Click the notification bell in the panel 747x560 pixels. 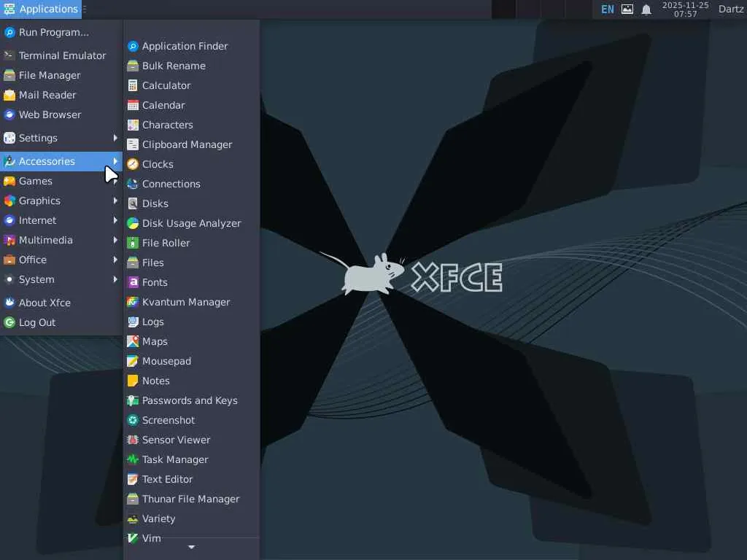(646, 9)
